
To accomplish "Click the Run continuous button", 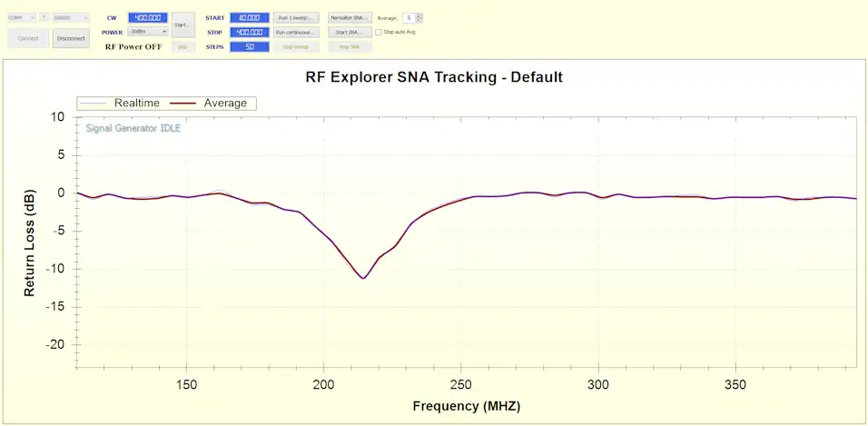I will tap(296, 32).
